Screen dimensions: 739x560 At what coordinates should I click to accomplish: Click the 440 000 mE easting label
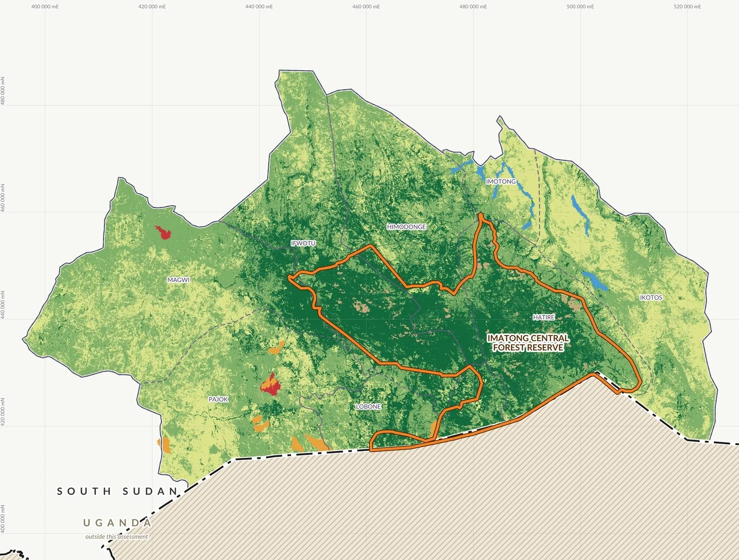[259, 6]
